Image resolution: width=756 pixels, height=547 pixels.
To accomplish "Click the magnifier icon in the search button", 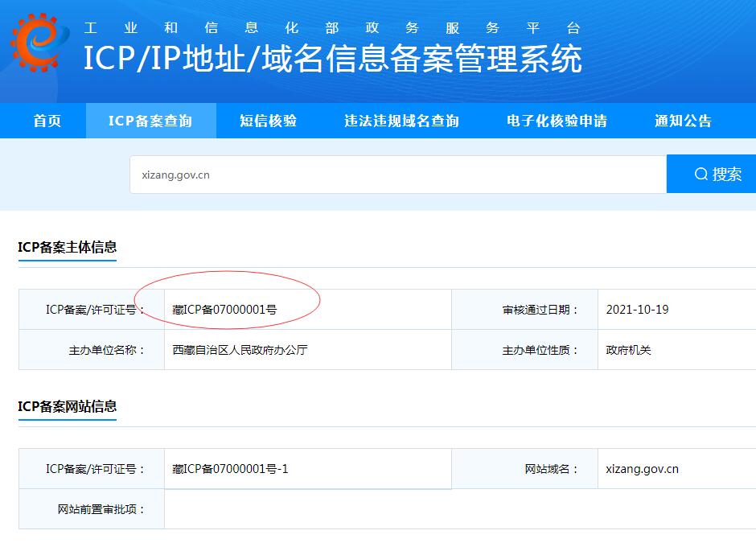I will coord(701,174).
